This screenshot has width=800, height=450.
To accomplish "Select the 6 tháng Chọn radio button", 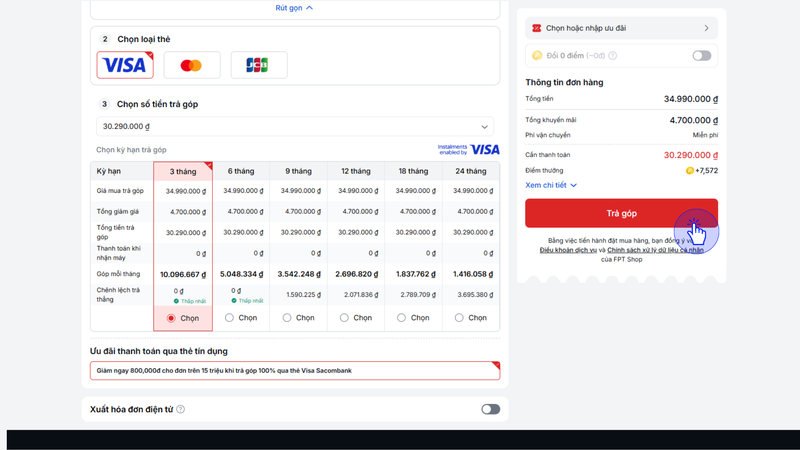I will (229, 318).
